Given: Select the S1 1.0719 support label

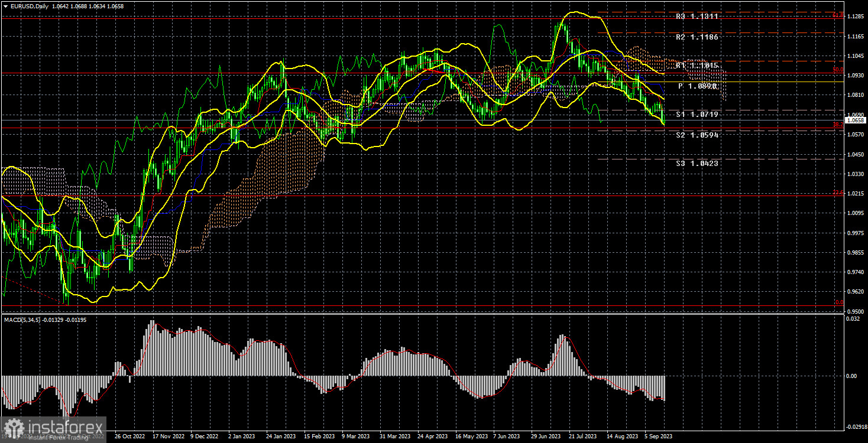Looking at the screenshot, I should click(697, 115).
